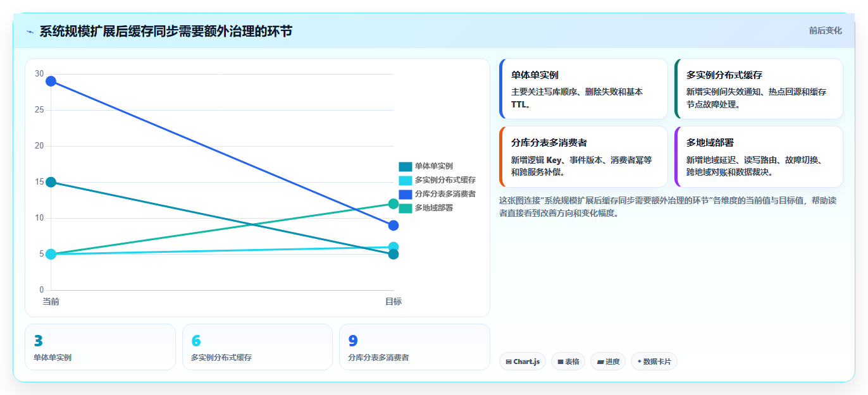Click the icon in the Chart.js chip
The height and width of the screenshot is (395, 868).
pos(509,362)
